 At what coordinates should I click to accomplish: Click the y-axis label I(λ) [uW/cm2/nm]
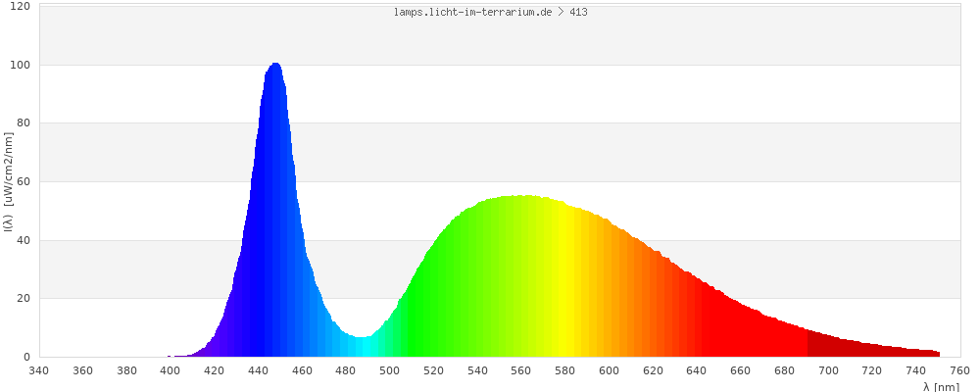[9, 183]
